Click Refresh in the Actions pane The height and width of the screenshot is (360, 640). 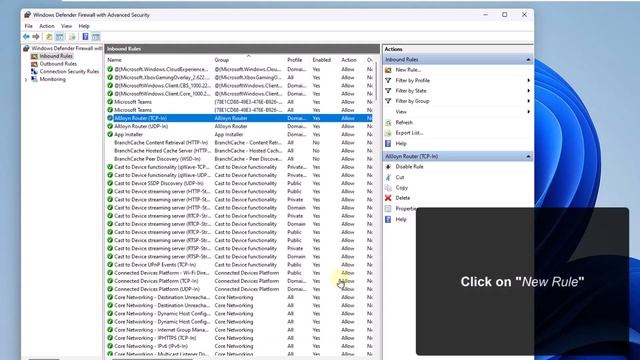(404, 122)
